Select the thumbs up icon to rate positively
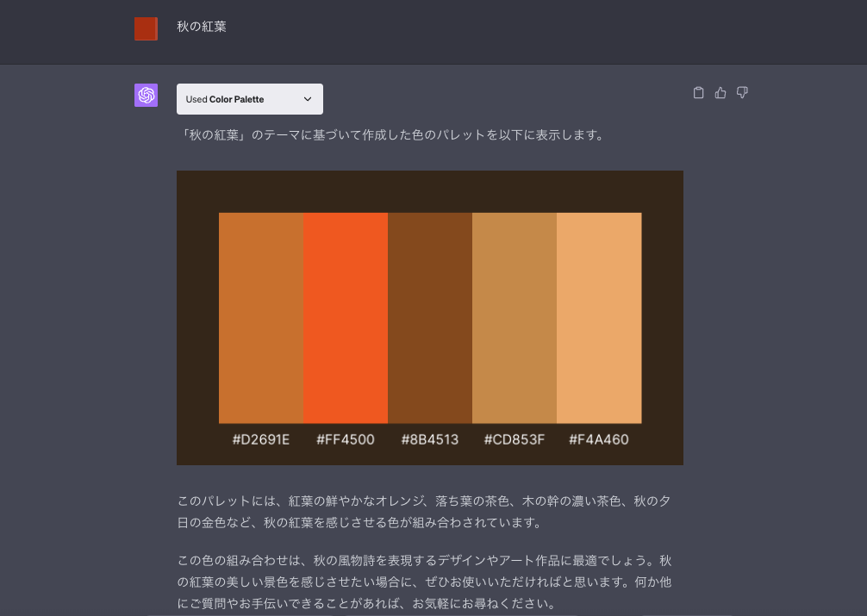This screenshot has width=867, height=616. [720, 92]
